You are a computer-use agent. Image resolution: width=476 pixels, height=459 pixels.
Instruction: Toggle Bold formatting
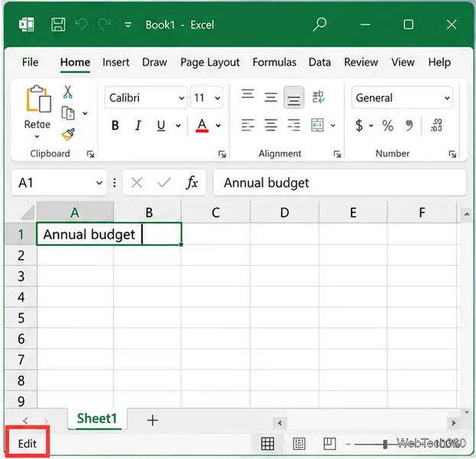pos(115,125)
